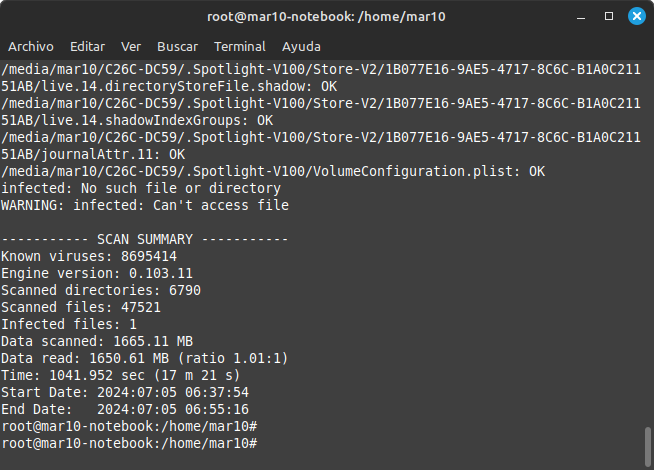Select the Terminal menu
Image resolution: width=654 pixels, height=470 pixels.
pyautogui.click(x=240, y=47)
